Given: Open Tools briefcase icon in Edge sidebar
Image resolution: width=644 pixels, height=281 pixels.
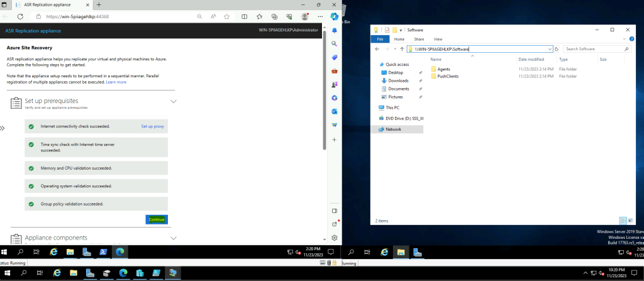Looking at the screenshot, I should (x=335, y=70).
